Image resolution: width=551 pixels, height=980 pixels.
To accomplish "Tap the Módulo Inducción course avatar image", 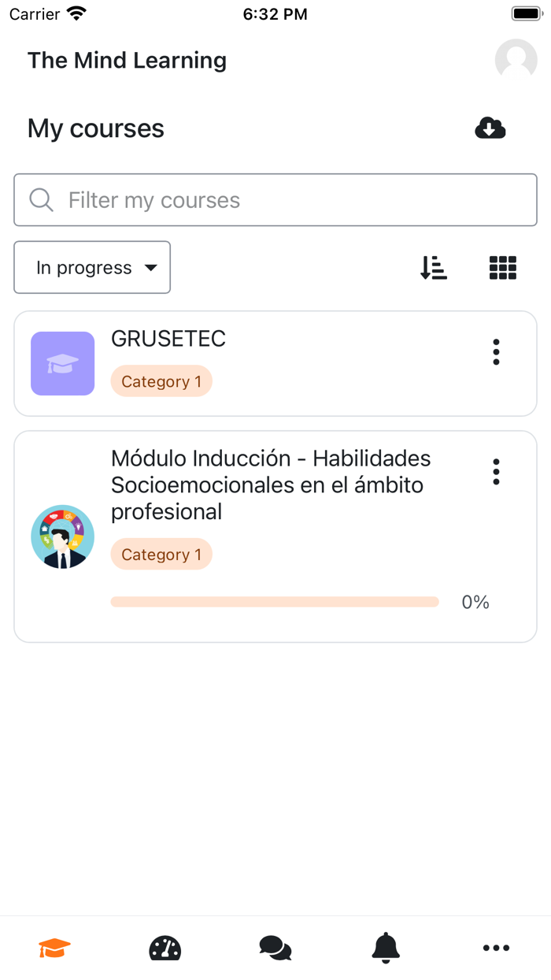I will 63,536.
